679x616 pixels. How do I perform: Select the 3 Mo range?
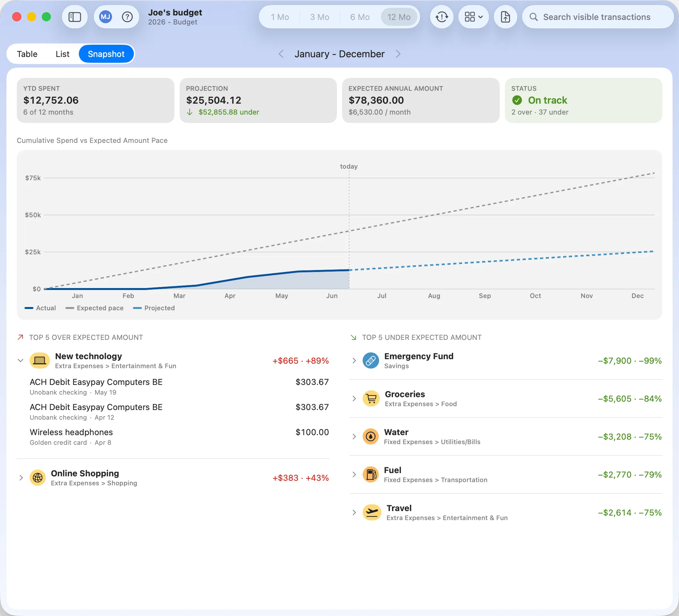click(320, 17)
